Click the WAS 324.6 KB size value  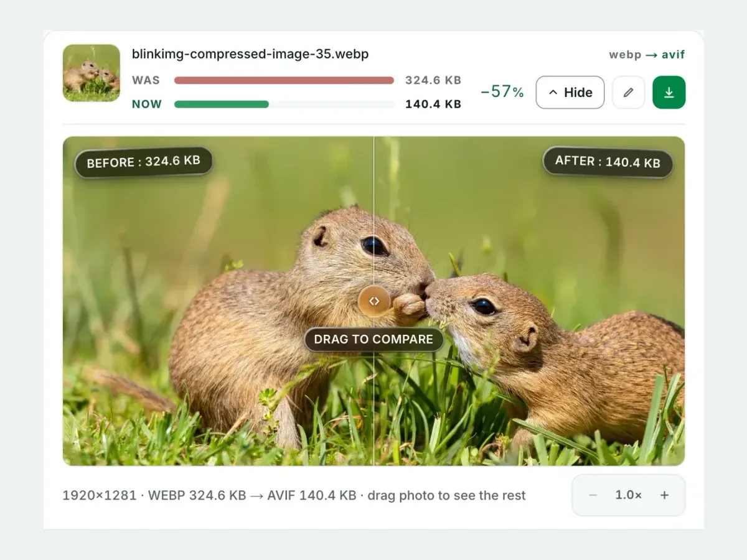(433, 80)
